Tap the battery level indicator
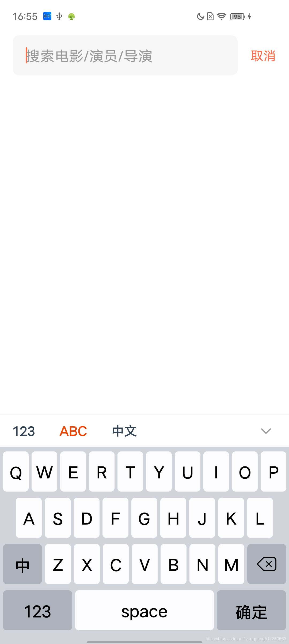The width and height of the screenshot is (289, 644). pyautogui.click(x=238, y=17)
